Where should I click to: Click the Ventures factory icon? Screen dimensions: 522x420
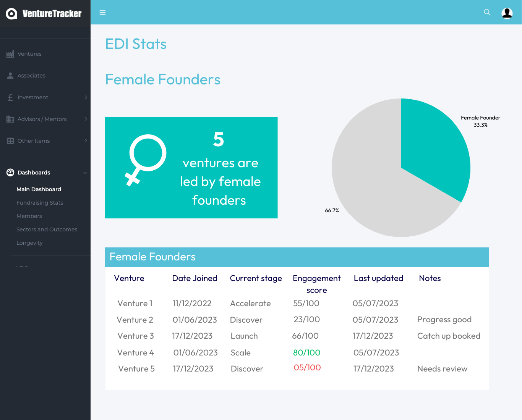[10, 54]
